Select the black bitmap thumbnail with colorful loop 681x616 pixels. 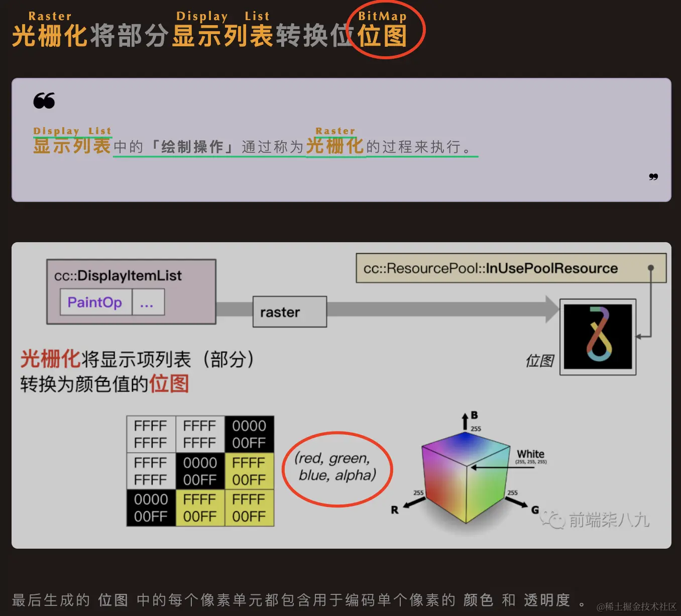(598, 337)
